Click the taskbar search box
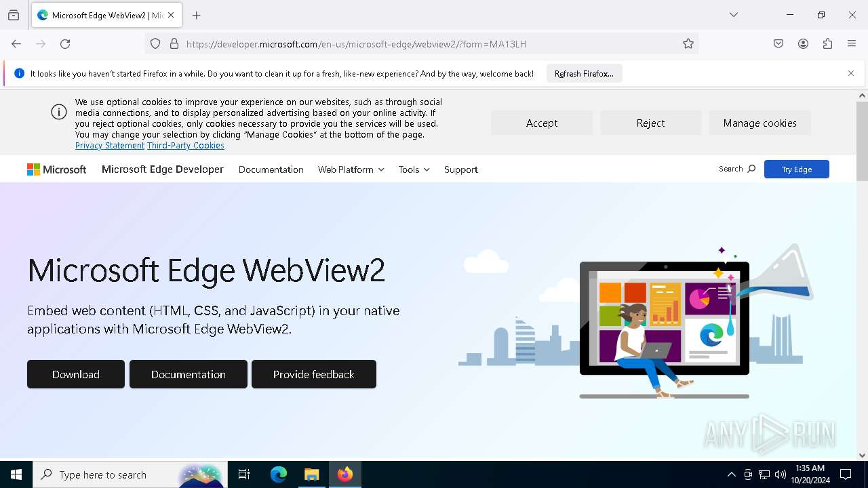This screenshot has height=488, width=868. tap(129, 474)
